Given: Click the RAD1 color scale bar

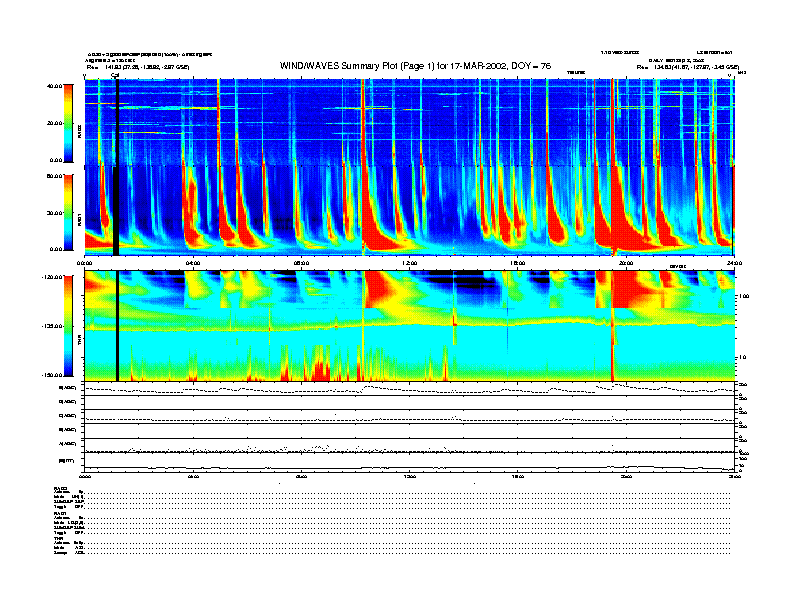Looking at the screenshot, I should 68,212.
